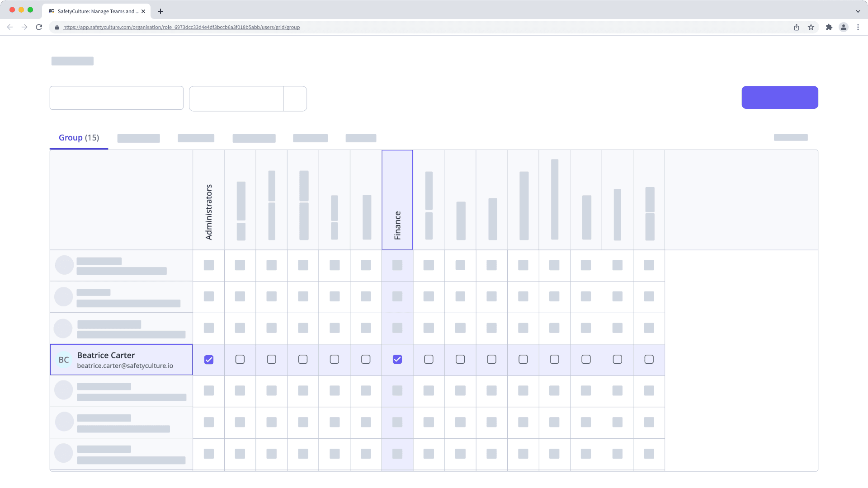Expand the chevron at the browser's top-right corner

click(x=858, y=11)
